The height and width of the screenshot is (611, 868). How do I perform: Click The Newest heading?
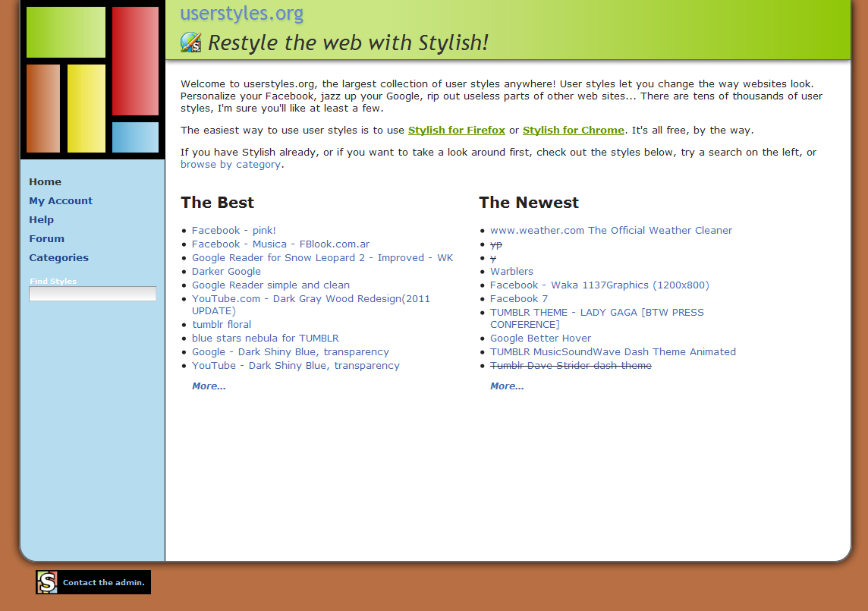point(529,203)
